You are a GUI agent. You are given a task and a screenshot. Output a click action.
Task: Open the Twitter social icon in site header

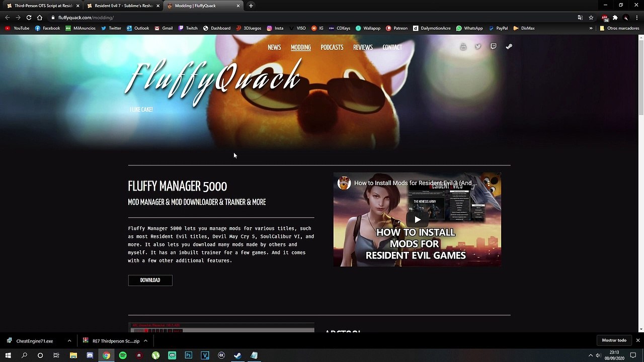point(478,47)
